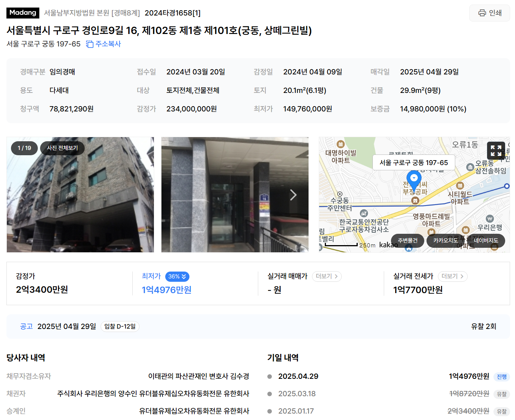515x420 pixels.
Task: Copy the address with 주소복사
Action: pos(103,44)
